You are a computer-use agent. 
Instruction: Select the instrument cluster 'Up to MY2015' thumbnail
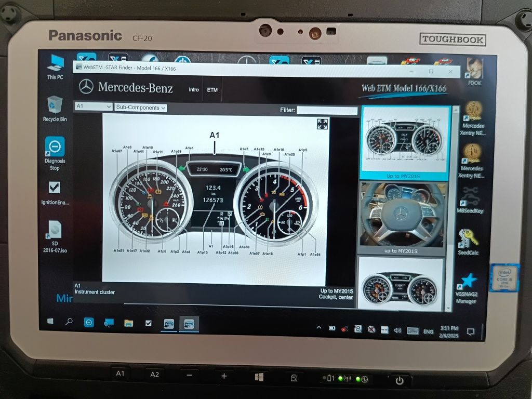point(405,143)
